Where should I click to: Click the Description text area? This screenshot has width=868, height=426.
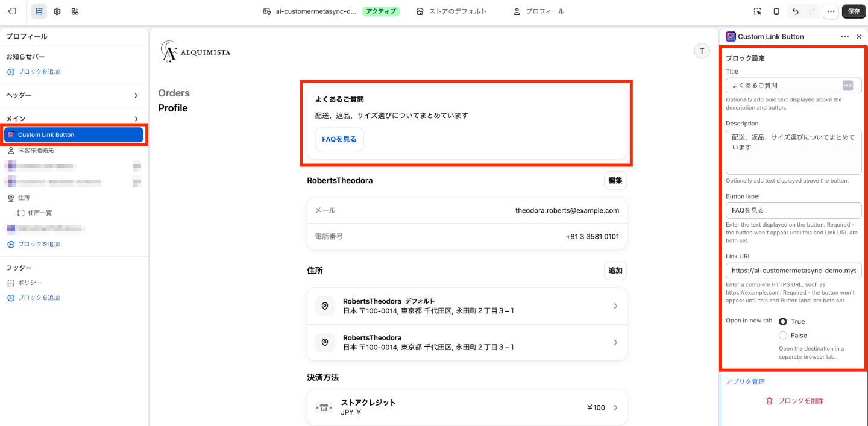793,152
